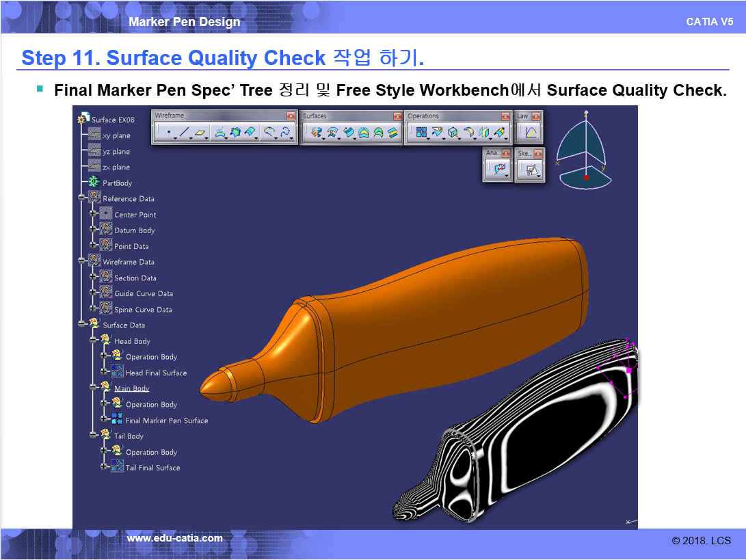Select the Line tool in Wireframe toolbar
The height and width of the screenshot is (560, 746).
click(x=184, y=133)
